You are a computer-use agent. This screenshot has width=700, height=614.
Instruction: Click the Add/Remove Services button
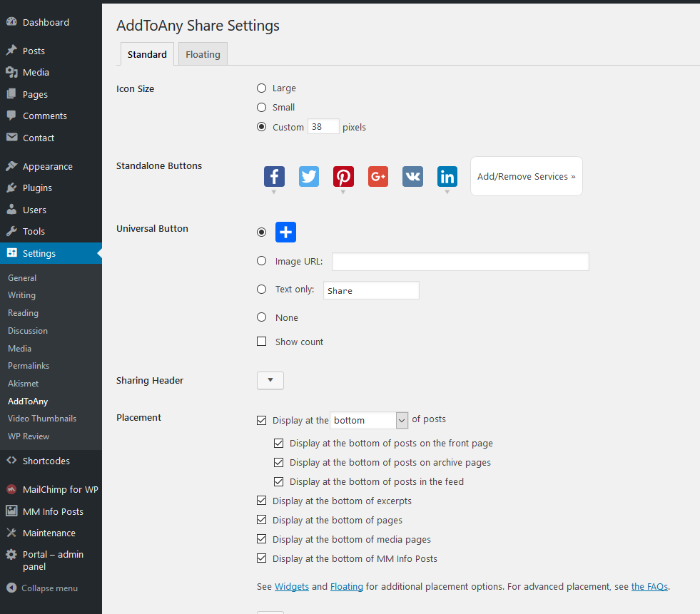pos(526,176)
